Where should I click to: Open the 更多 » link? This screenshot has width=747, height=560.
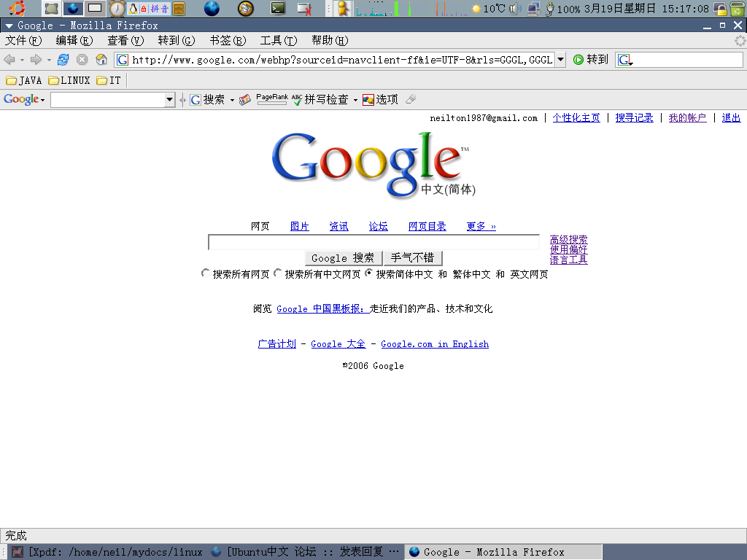[x=481, y=226]
